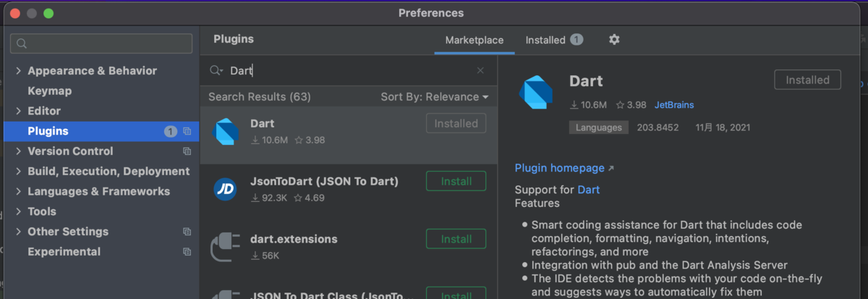868x299 pixels.
Task: Click the copy icon beside Version Control
Action: [187, 151]
